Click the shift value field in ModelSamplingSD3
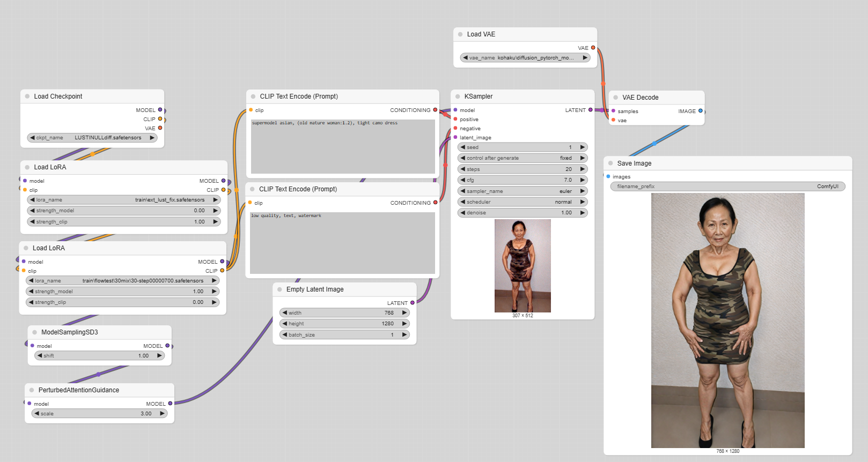The image size is (868, 462). tap(100, 356)
